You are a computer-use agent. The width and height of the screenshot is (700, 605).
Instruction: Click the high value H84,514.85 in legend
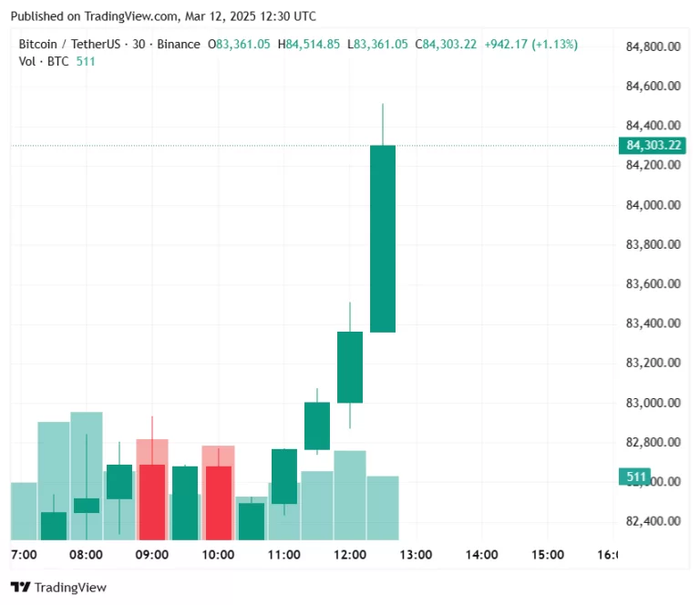coord(309,45)
